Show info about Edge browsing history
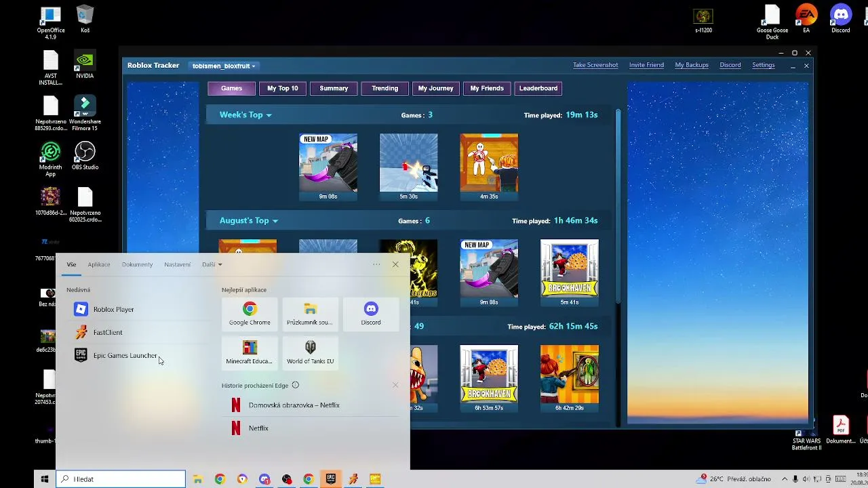Screen dimensions: 868x488 coord(295,385)
